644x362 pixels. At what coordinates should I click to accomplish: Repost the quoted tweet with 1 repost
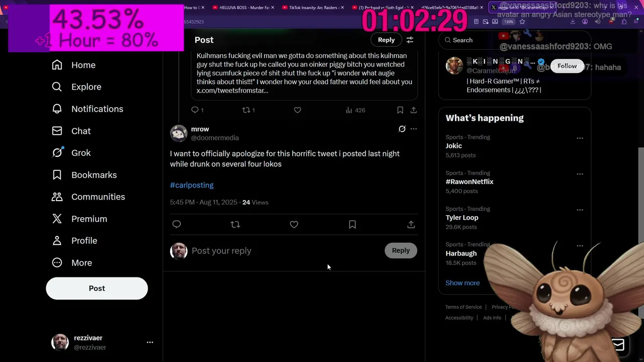pos(247,110)
